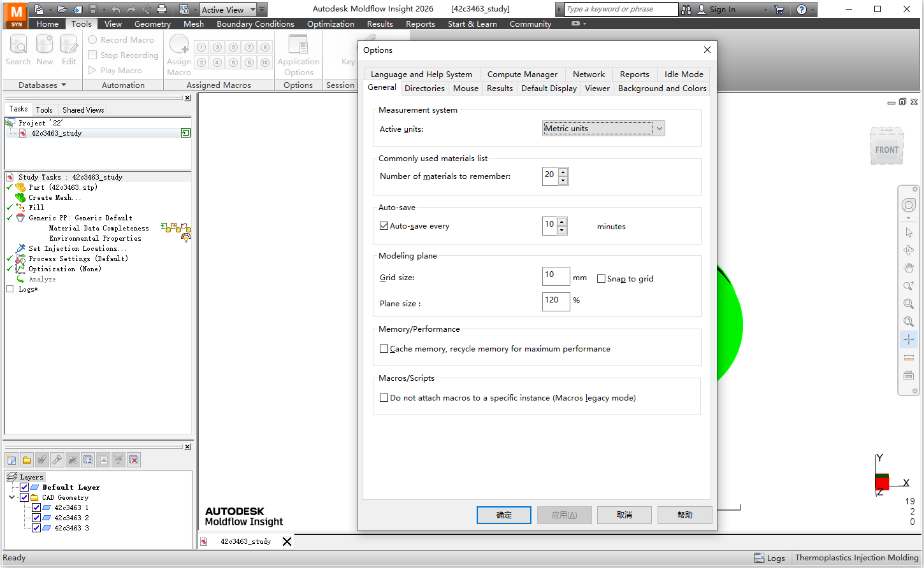Viewport: 924px width, 568px height.
Task: Click the Plane size input field
Action: [x=556, y=301]
